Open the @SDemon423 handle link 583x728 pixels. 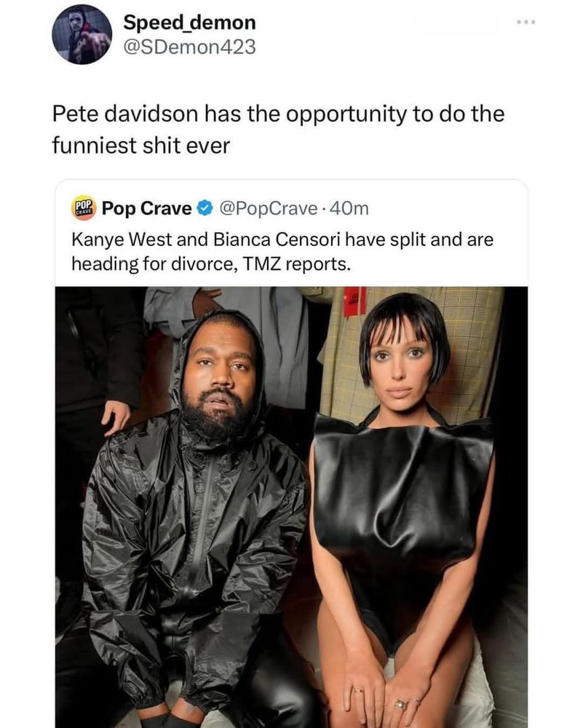pos(189,47)
